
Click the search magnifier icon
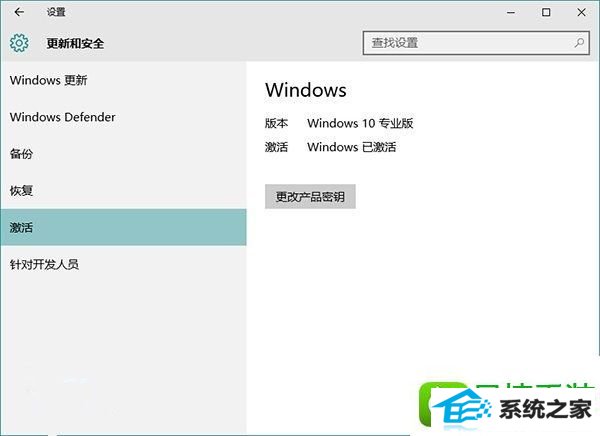pos(579,43)
